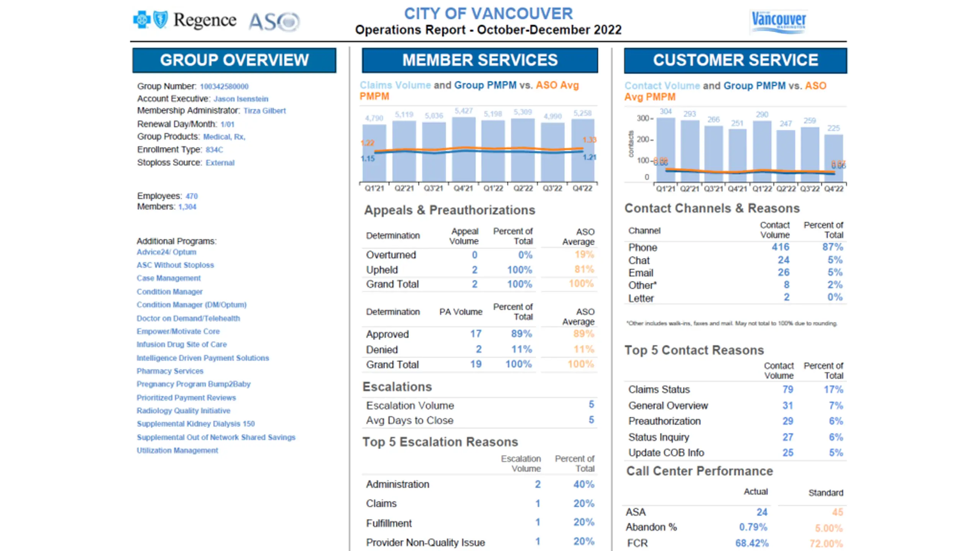Select the Member Services header banner
The width and height of the screenshot is (980, 551).
[480, 60]
